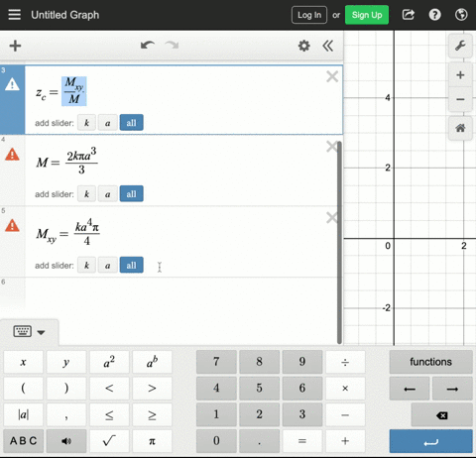Tap the pi key on keypad
This screenshot has height=458, width=476.
tap(152, 441)
